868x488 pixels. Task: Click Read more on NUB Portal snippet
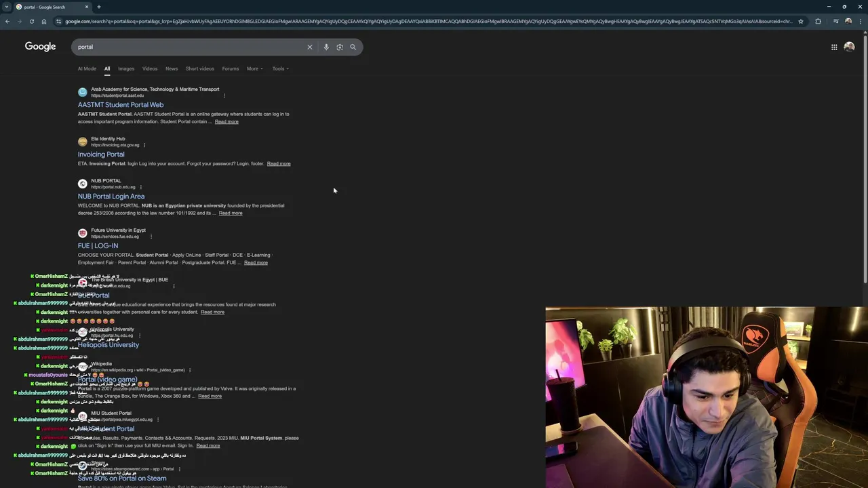231,213
